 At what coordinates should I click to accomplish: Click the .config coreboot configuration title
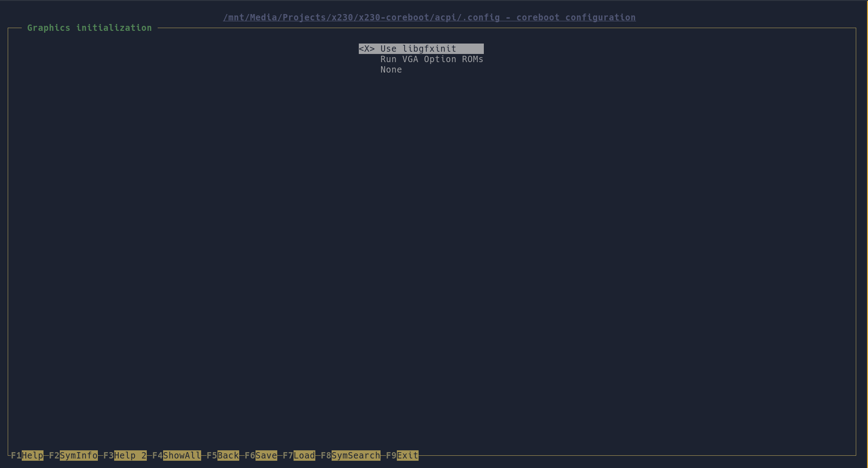429,17
